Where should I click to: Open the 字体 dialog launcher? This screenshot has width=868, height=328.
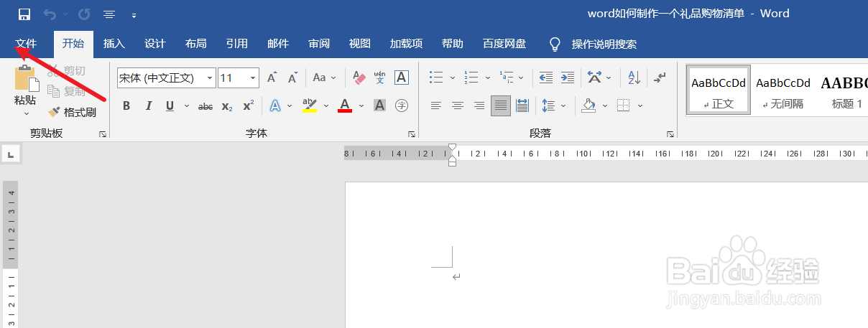tap(412, 134)
